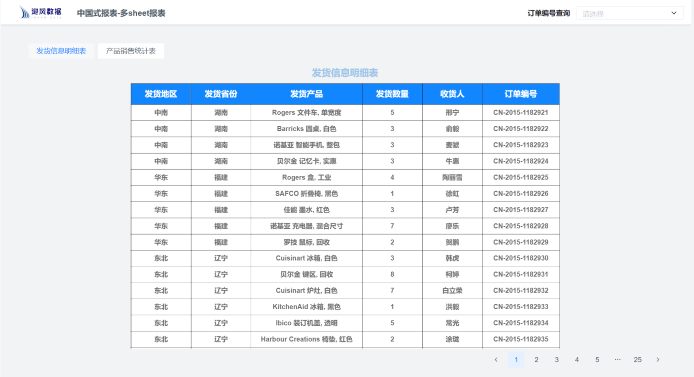The width and height of the screenshot is (694, 377).
Task: Click order number CN-2015-1182921 cell
Action: pos(521,113)
